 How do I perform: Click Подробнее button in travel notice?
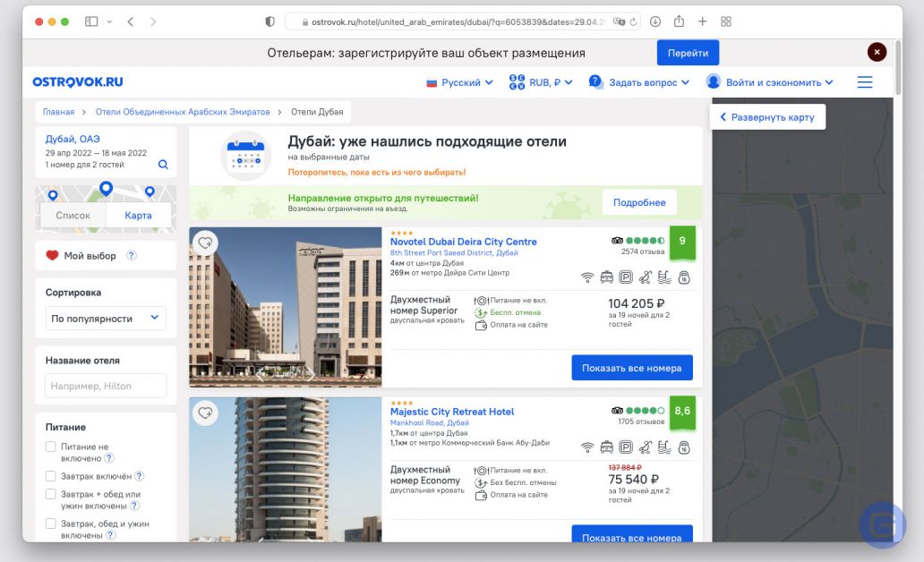click(639, 202)
